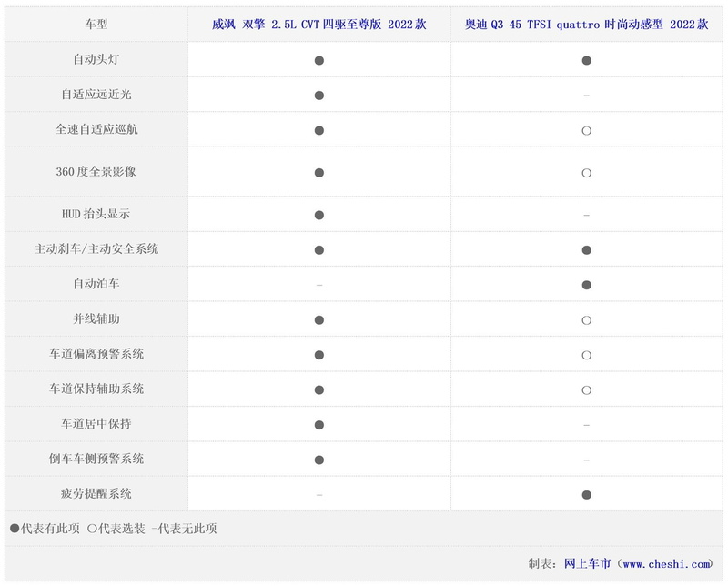Click 奥迪 Q3 filled dot for 自动泊车

(x=586, y=285)
